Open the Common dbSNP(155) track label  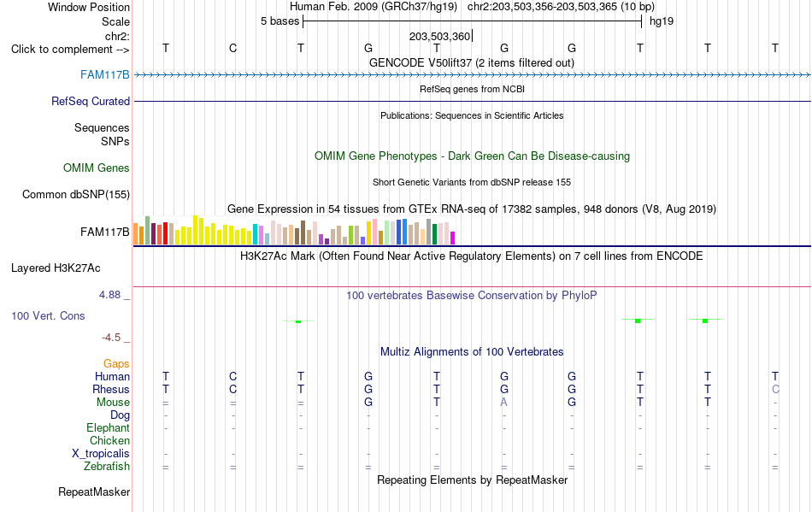pos(75,195)
